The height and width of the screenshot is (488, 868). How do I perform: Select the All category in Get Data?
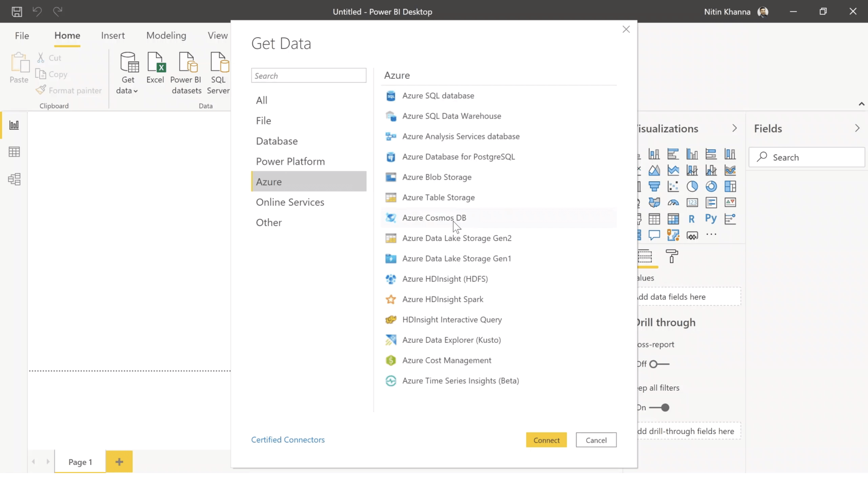[309, 100]
